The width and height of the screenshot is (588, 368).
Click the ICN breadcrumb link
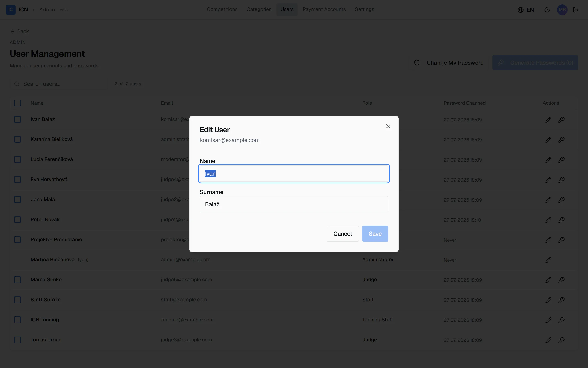pos(23,10)
